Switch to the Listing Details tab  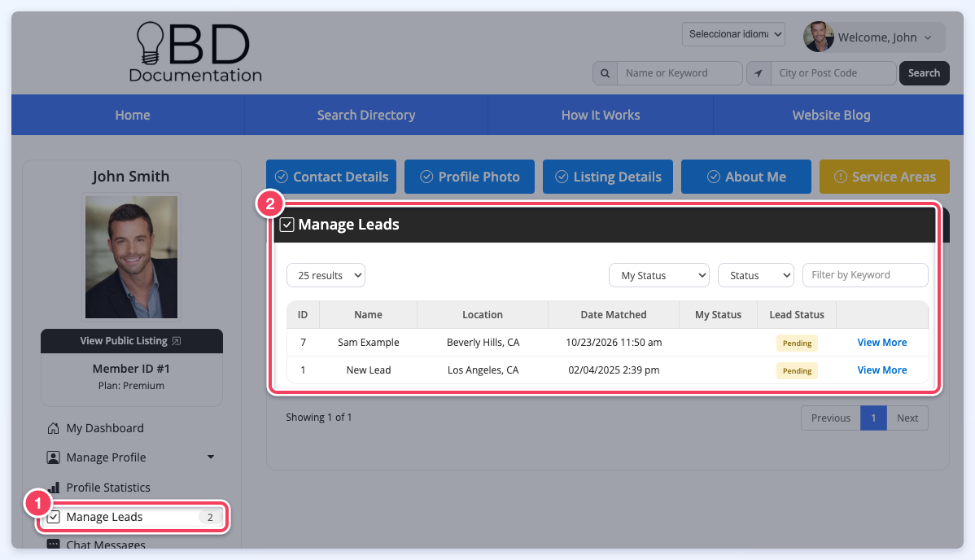click(x=608, y=177)
